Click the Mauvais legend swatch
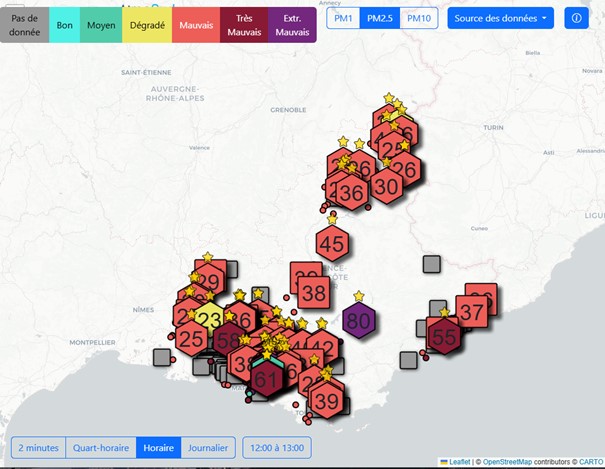This screenshot has height=469, width=605. pos(196,25)
